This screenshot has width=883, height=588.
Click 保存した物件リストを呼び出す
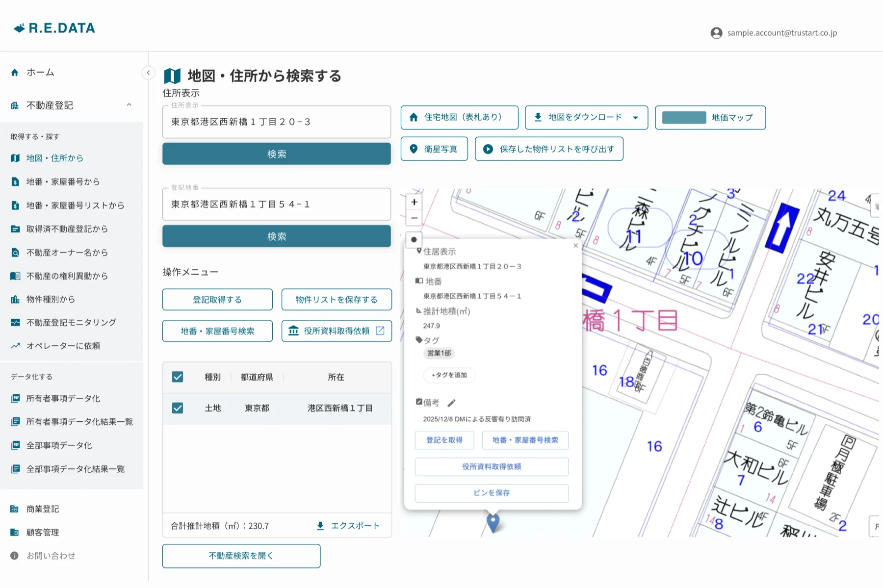pyautogui.click(x=549, y=149)
